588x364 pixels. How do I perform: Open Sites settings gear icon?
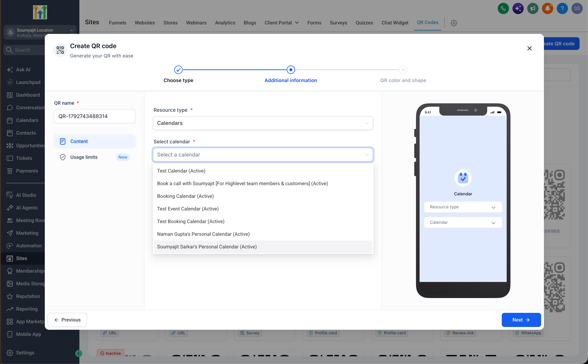pyautogui.click(x=454, y=23)
